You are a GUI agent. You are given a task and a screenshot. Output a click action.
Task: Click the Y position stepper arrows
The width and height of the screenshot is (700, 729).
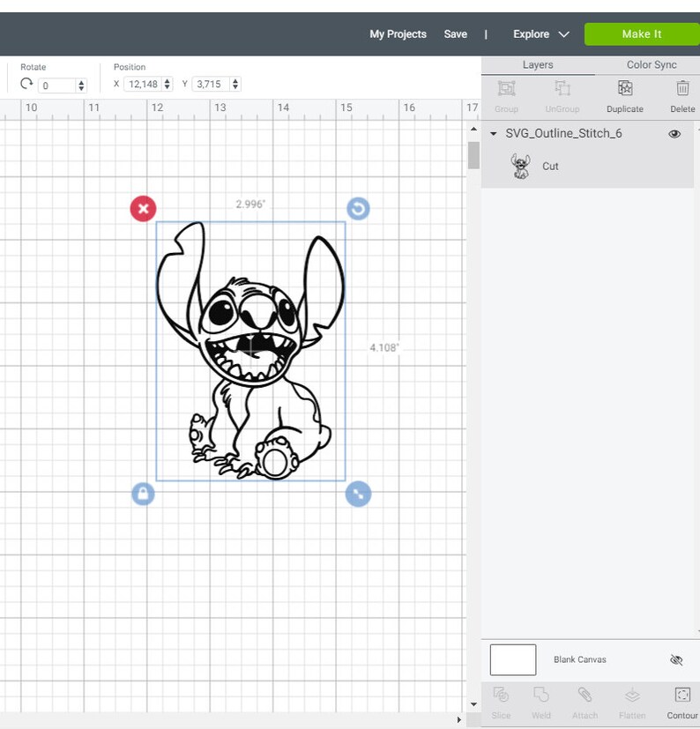point(235,84)
